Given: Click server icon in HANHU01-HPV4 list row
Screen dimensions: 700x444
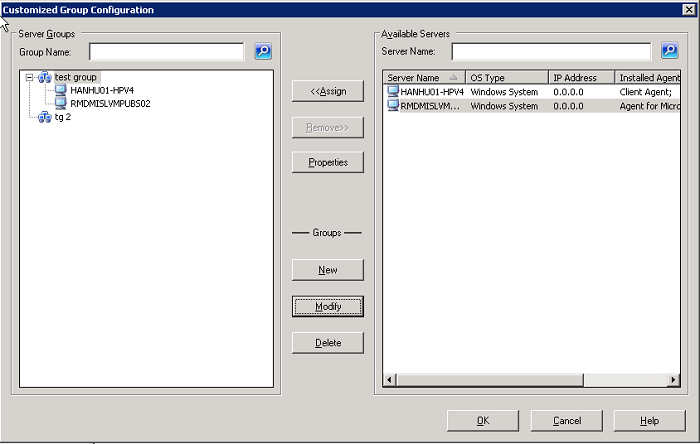Looking at the screenshot, I should pyautogui.click(x=393, y=91).
